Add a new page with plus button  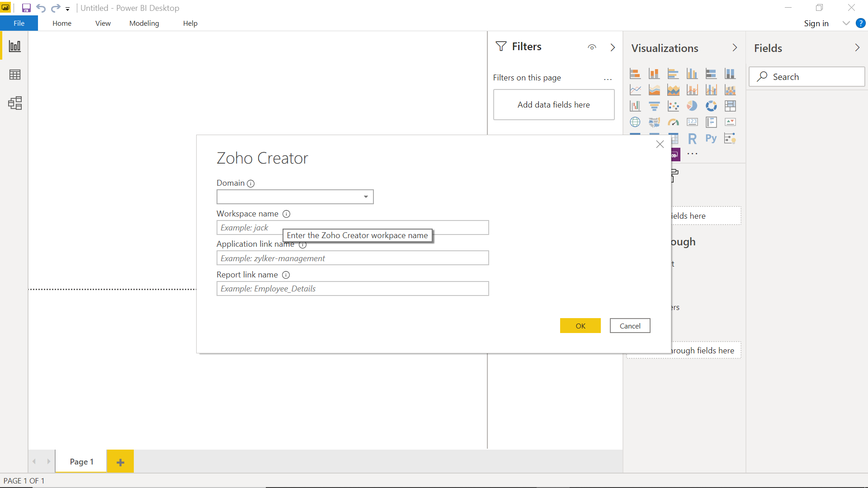pos(120,462)
